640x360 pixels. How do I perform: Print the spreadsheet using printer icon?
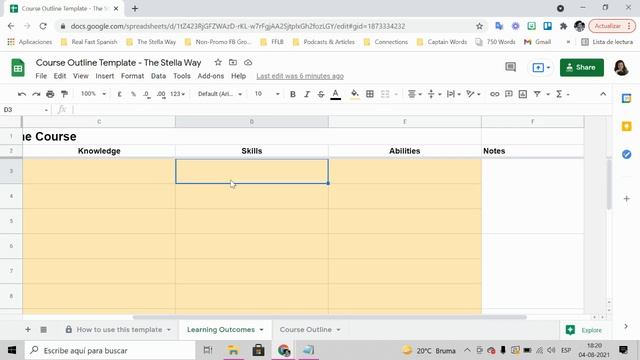click(50, 94)
